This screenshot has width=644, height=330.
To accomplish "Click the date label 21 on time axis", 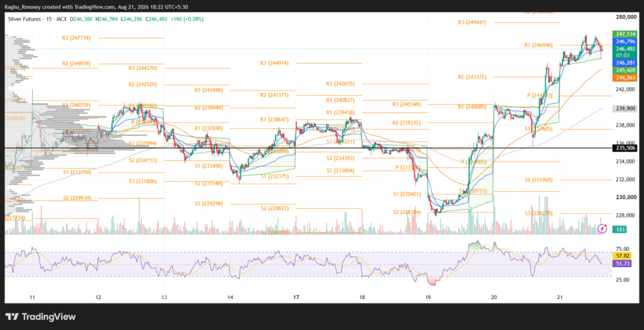I will [560, 296].
